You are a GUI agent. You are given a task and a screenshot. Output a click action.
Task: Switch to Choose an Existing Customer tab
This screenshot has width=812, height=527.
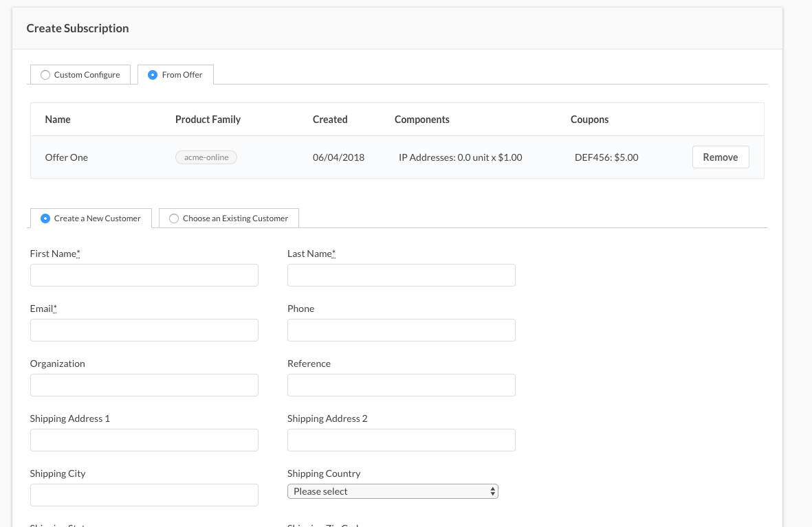coord(174,218)
